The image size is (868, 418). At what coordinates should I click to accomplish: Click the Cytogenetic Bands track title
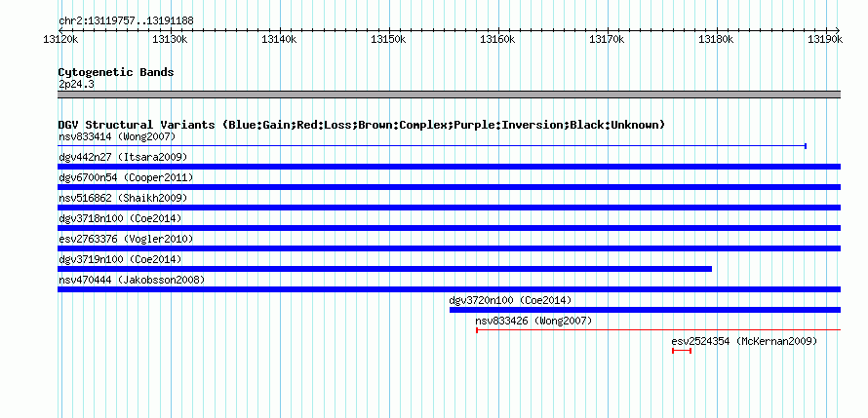click(x=116, y=72)
